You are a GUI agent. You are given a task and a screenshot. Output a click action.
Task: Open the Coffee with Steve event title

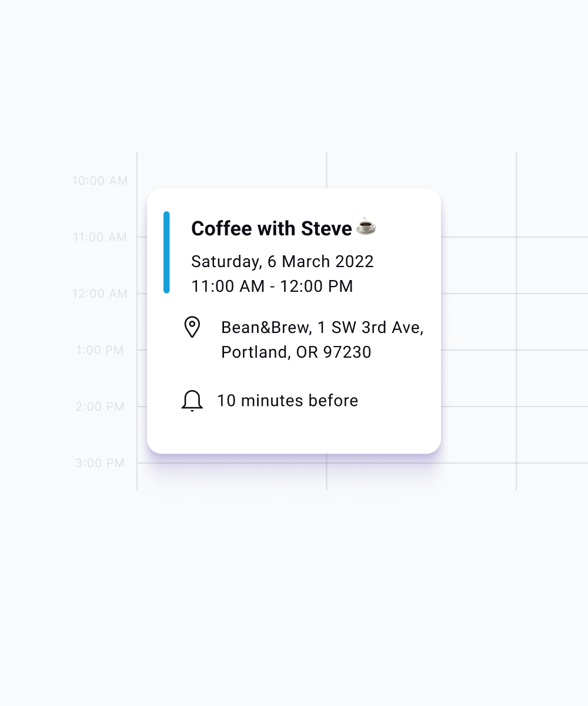pyautogui.click(x=271, y=228)
